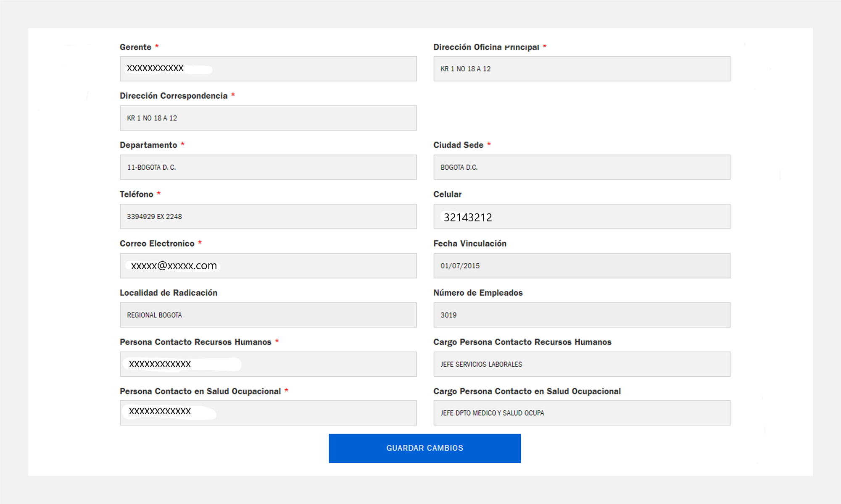Click the Número de Empleados label

[478, 293]
